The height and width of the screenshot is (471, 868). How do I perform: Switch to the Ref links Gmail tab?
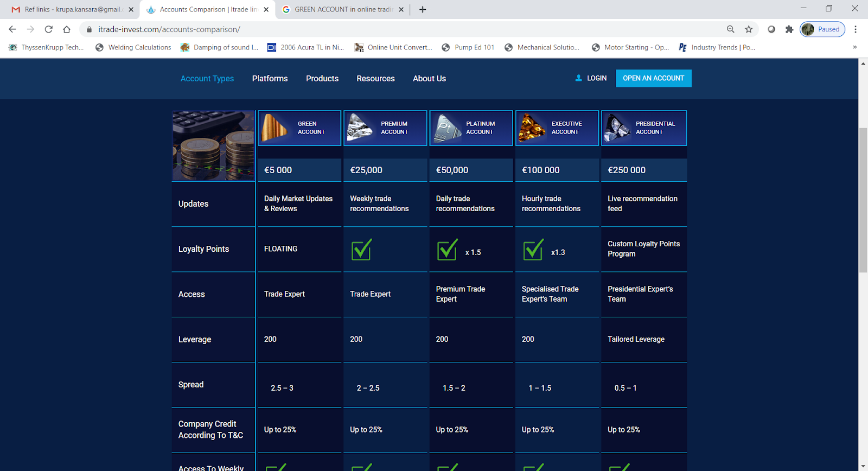pos(72,9)
